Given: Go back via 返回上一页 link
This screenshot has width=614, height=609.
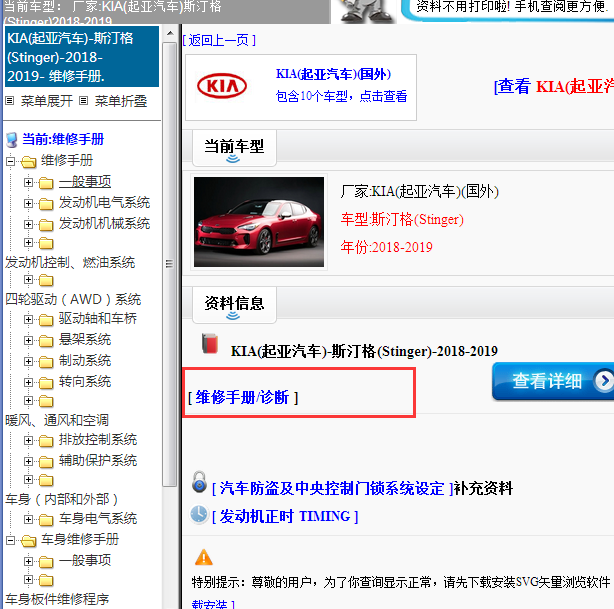Looking at the screenshot, I should (x=219, y=40).
